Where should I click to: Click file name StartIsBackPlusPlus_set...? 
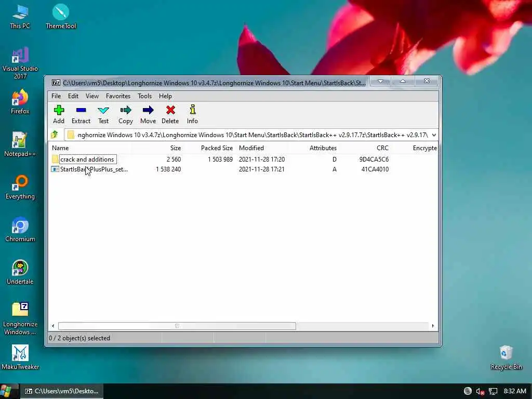[94, 169]
